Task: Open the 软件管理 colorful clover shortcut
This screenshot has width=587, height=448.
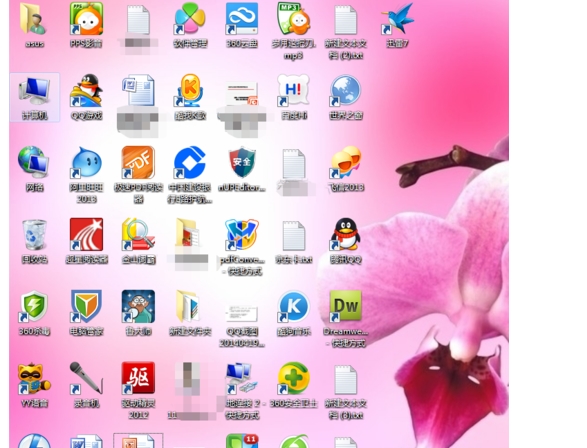Action: pyautogui.click(x=190, y=25)
